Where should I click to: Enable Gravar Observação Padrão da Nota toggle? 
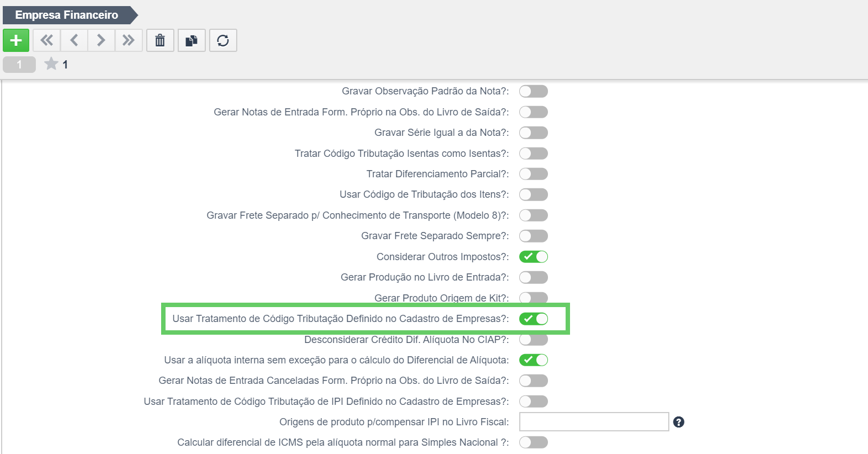tap(534, 91)
